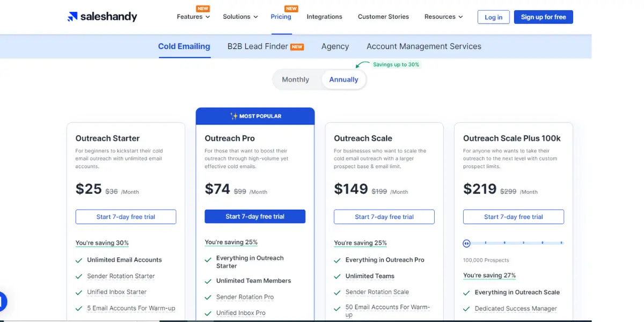Click Sign up for free

coord(543,17)
